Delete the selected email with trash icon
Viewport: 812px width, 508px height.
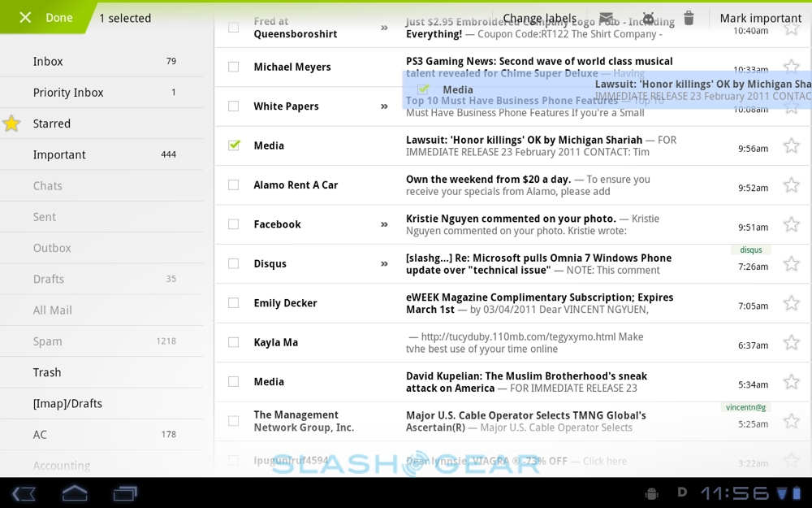[x=689, y=18]
